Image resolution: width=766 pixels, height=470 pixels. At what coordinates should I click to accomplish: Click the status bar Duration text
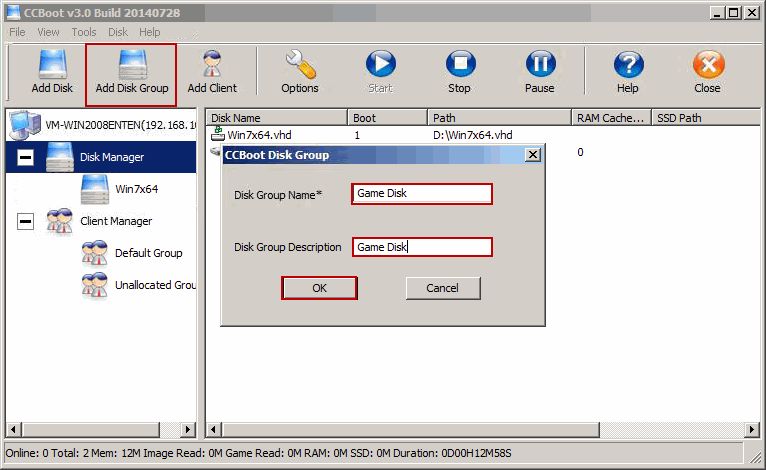pyautogui.click(x=452, y=453)
